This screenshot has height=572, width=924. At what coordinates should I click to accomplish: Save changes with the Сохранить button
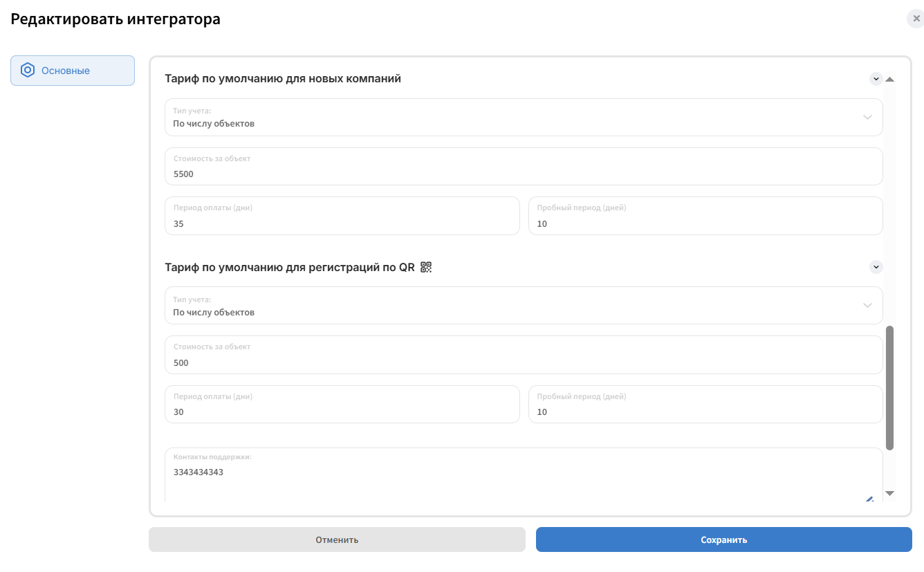724,539
